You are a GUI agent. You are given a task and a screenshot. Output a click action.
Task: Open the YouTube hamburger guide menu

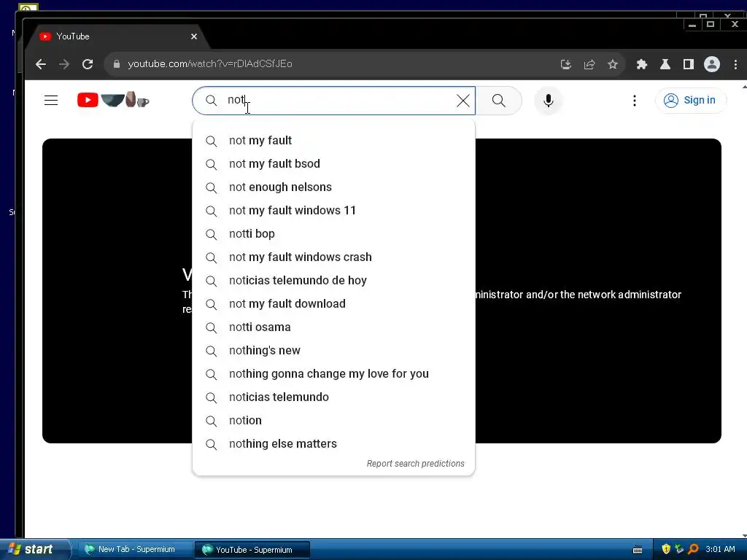(x=51, y=101)
